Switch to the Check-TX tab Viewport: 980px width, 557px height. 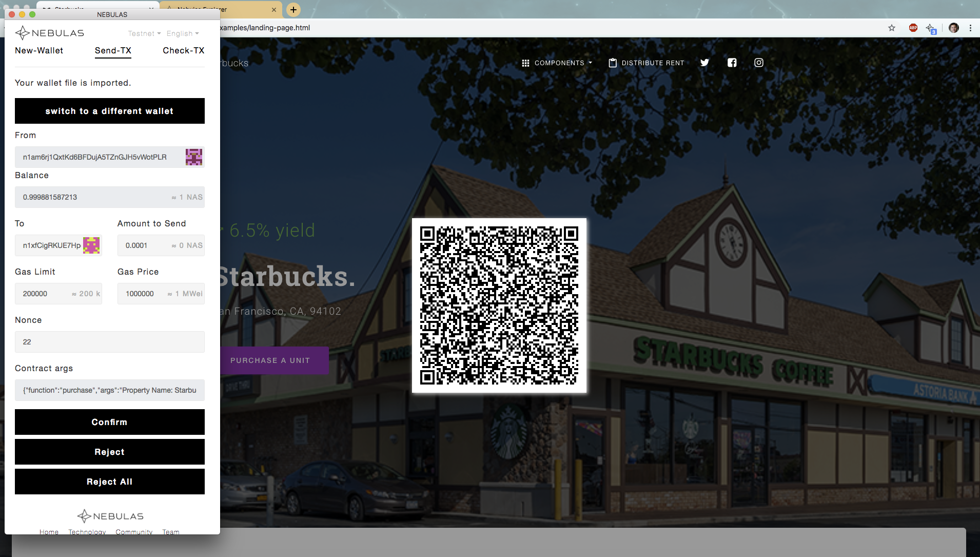click(x=184, y=50)
